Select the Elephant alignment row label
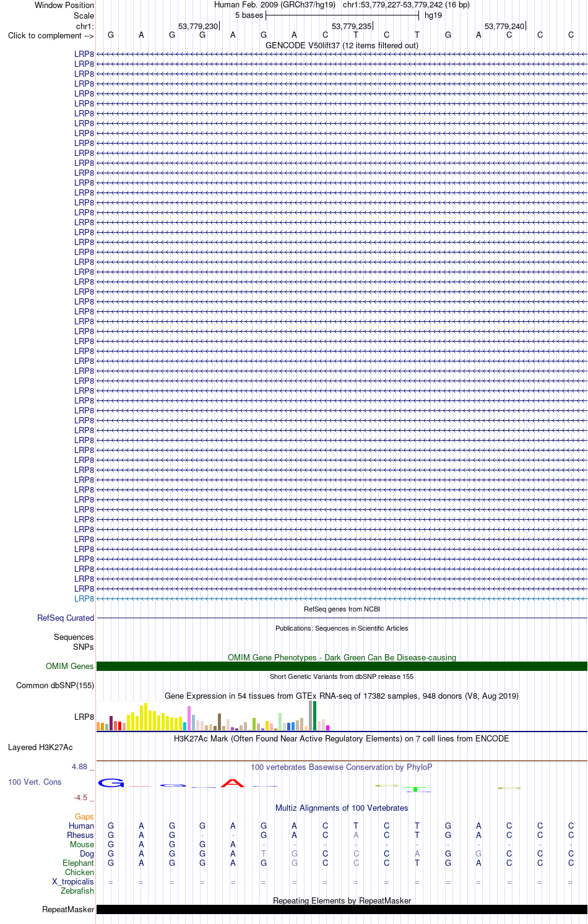This screenshot has width=588, height=924. pos(78,863)
